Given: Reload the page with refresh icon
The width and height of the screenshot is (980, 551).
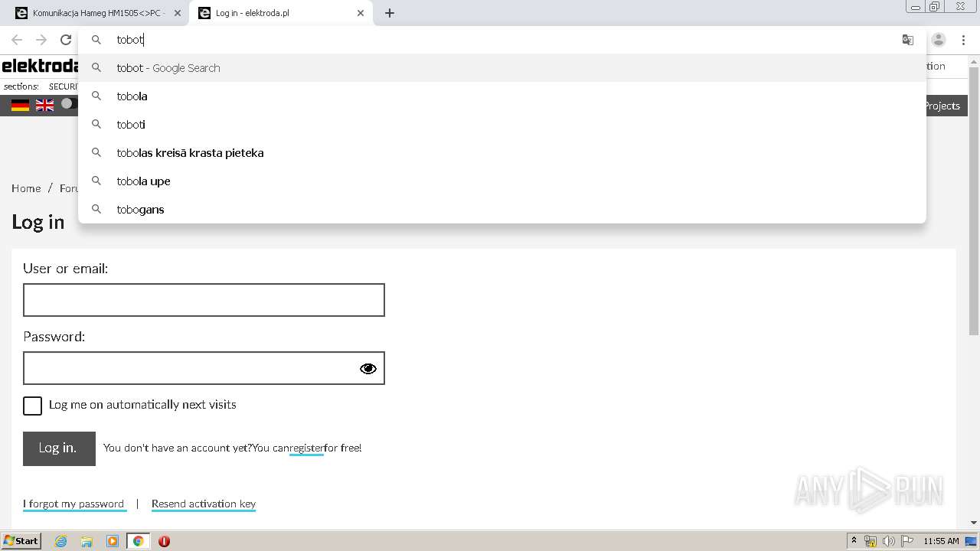Looking at the screenshot, I should [66, 40].
